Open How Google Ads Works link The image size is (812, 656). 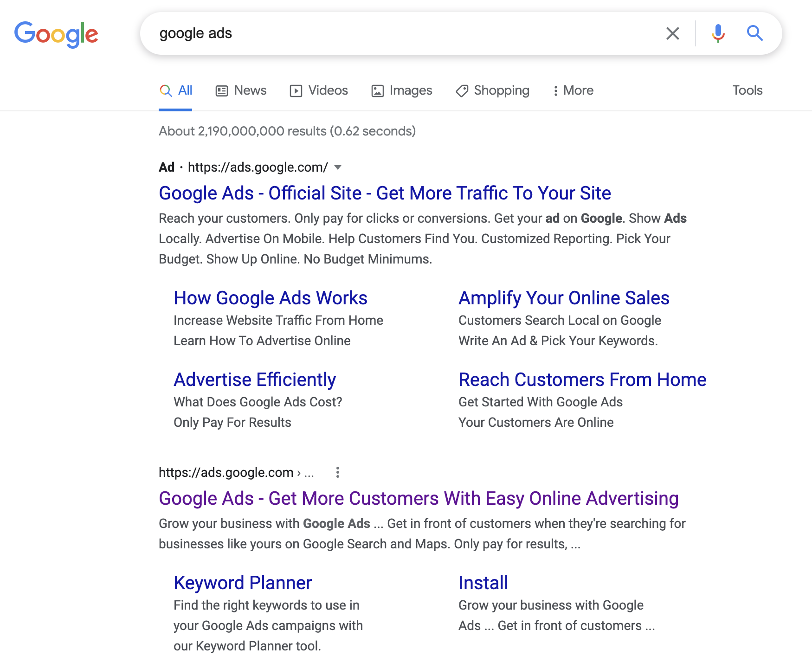271,298
